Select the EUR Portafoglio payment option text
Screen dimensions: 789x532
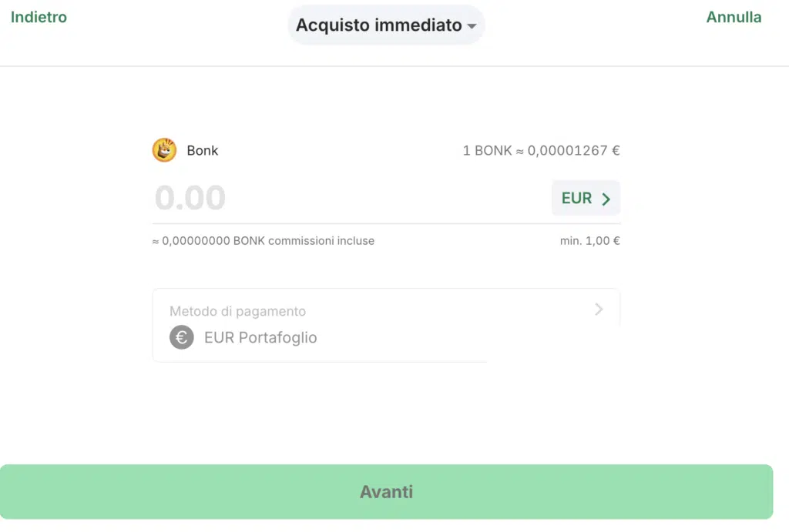pos(260,337)
